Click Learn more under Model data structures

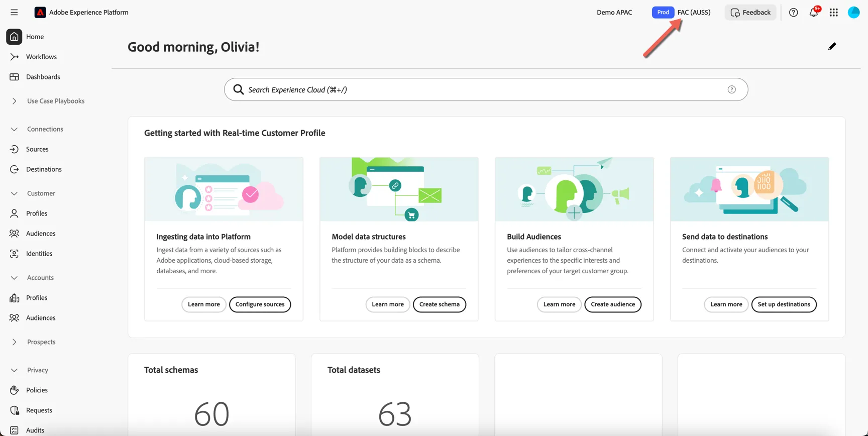388,304
